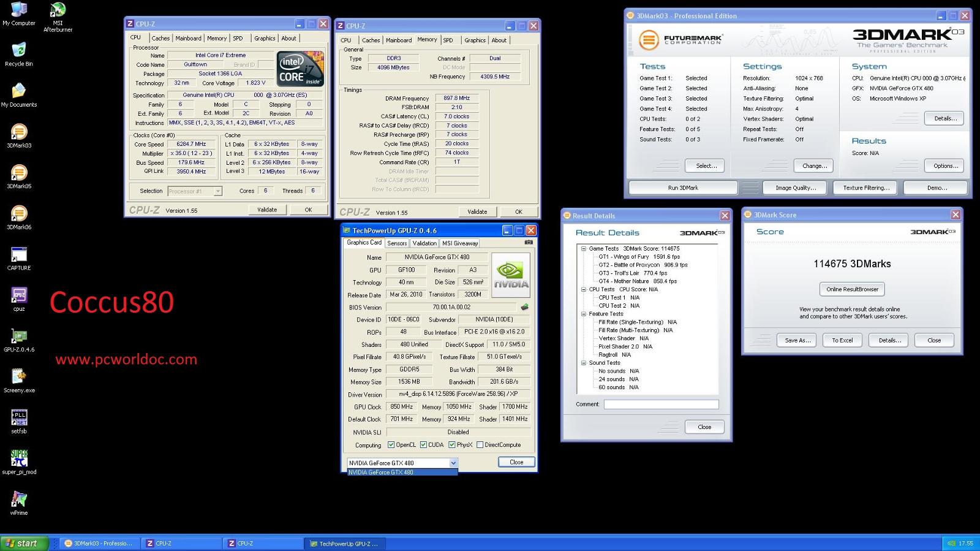Click Image Quality button in 3DMark03
Viewport: 980px width, 551px height.
(x=796, y=188)
